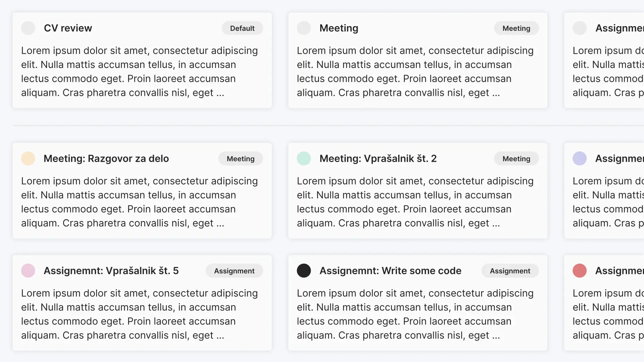Open the top-row Meeting card title
This screenshot has width=644, height=362.
click(339, 28)
